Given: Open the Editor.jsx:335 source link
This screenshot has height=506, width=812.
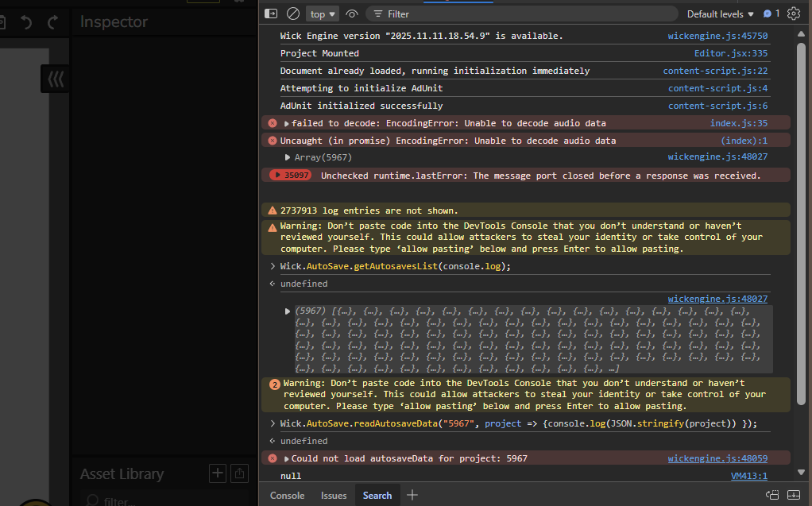Looking at the screenshot, I should tap(730, 53).
